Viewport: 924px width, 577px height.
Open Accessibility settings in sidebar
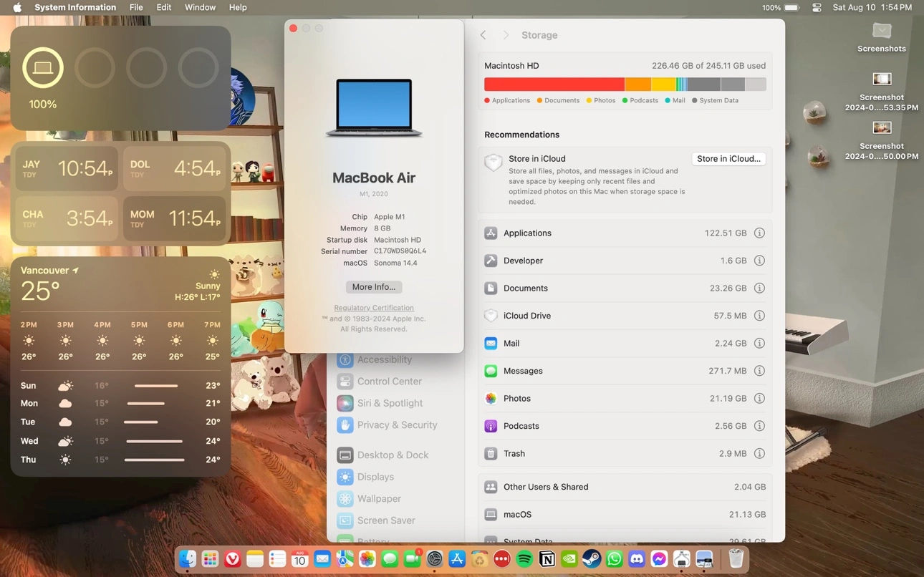(x=384, y=360)
